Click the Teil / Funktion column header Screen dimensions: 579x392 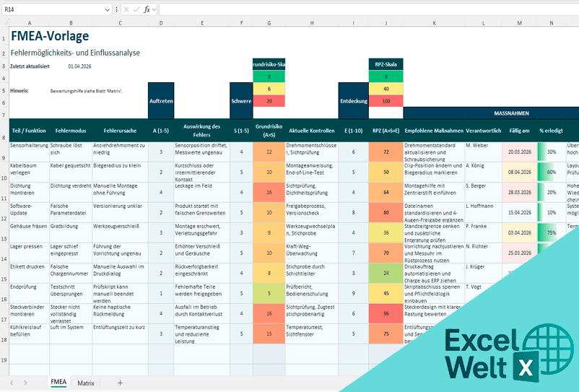coord(29,131)
